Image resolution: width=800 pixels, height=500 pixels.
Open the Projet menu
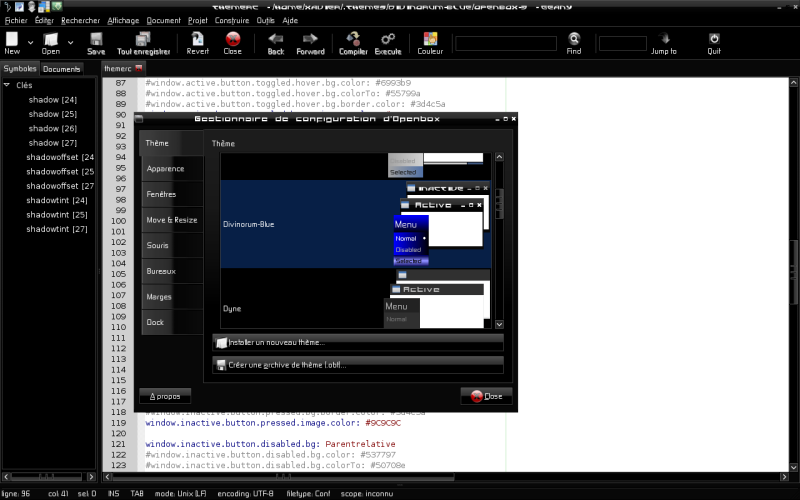197,20
